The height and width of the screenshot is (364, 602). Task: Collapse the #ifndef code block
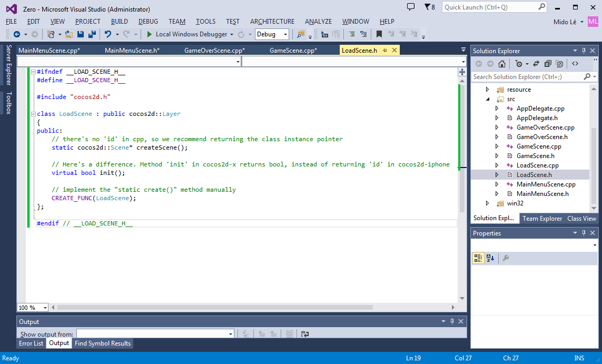(x=33, y=72)
